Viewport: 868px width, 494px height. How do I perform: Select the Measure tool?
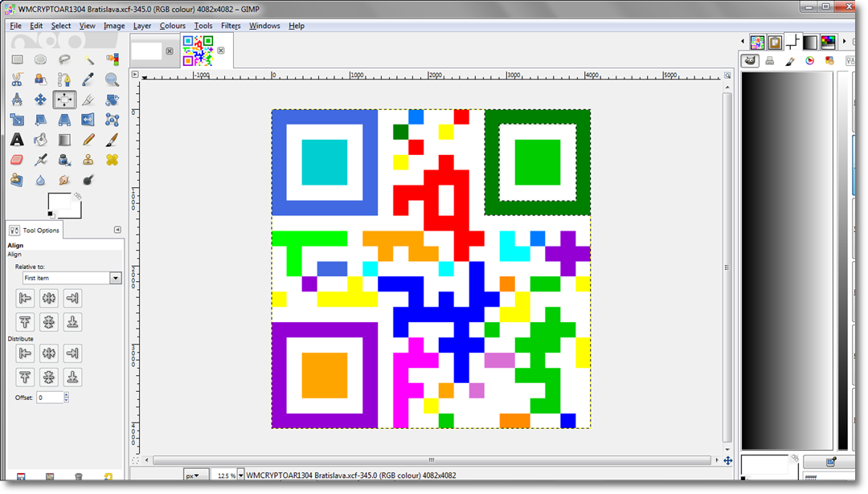[17, 100]
